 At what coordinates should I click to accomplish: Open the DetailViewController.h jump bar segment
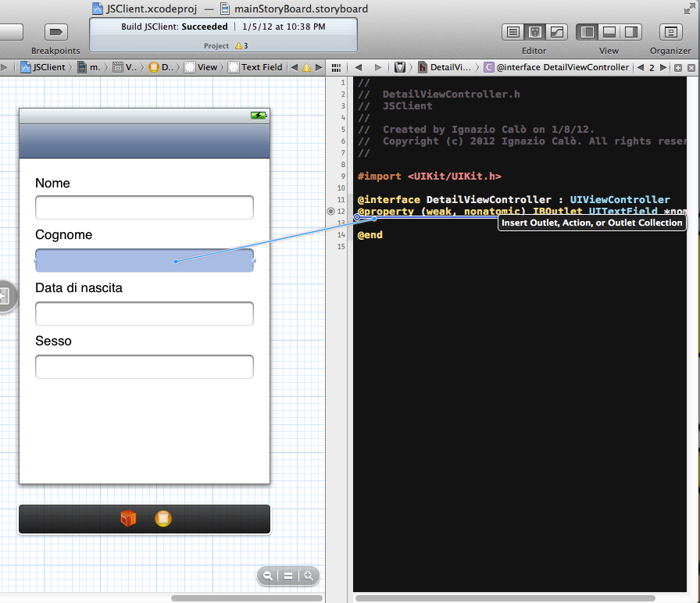[x=445, y=67]
